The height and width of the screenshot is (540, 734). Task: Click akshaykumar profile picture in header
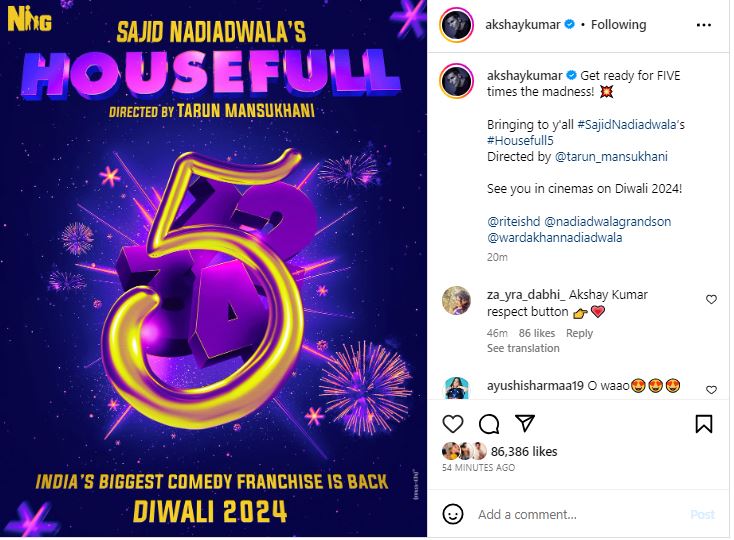[x=456, y=25]
